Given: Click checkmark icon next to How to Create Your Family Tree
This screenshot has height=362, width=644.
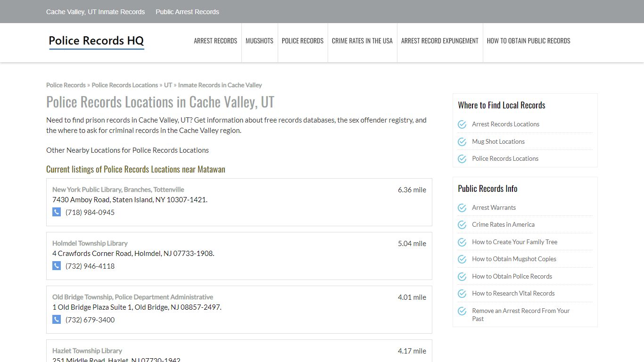Looking at the screenshot, I should tap(462, 242).
